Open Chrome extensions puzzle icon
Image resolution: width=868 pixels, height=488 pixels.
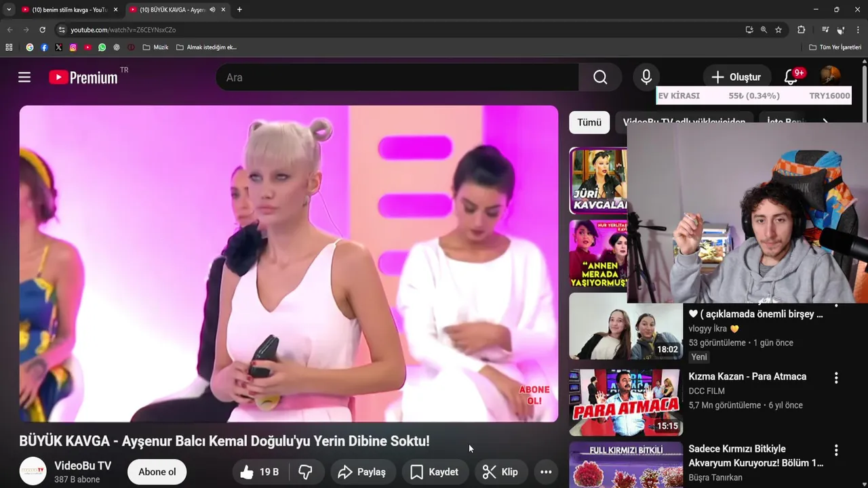pos(801,30)
